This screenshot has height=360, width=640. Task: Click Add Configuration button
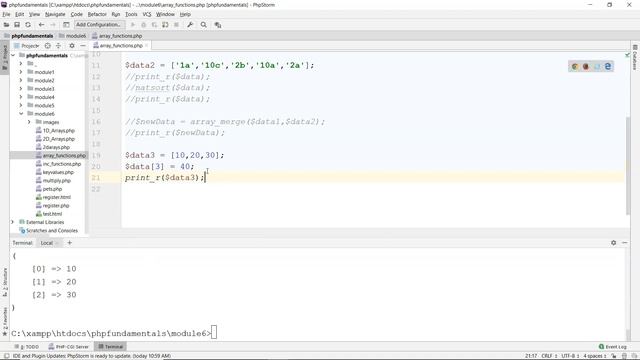(x=98, y=25)
